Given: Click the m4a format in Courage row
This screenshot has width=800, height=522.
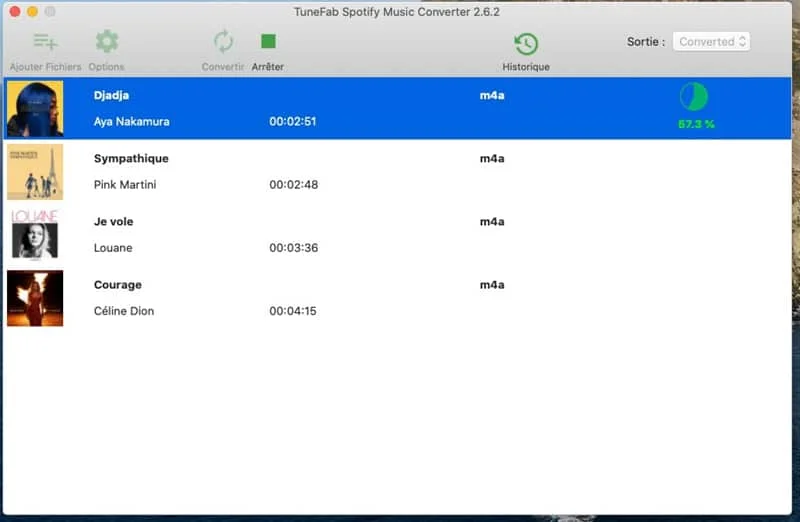Looking at the screenshot, I should click(x=492, y=285).
